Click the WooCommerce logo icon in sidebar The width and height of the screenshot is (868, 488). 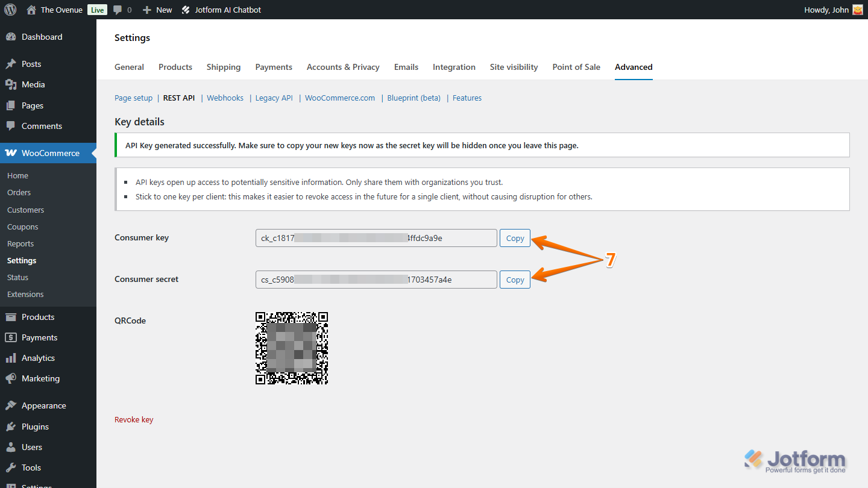click(x=12, y=153)
